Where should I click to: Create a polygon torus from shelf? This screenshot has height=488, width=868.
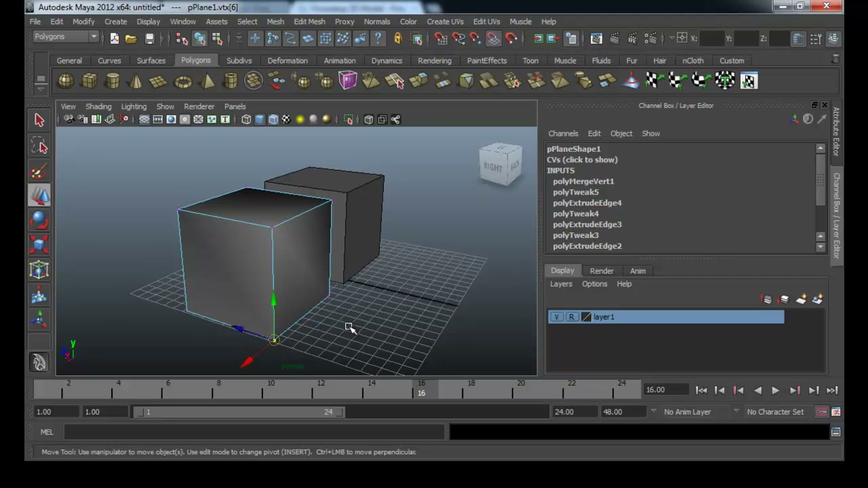coord(183,81)
